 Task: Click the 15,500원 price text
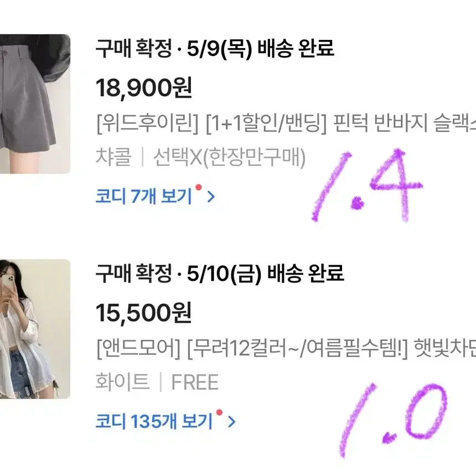click(143, 313)
